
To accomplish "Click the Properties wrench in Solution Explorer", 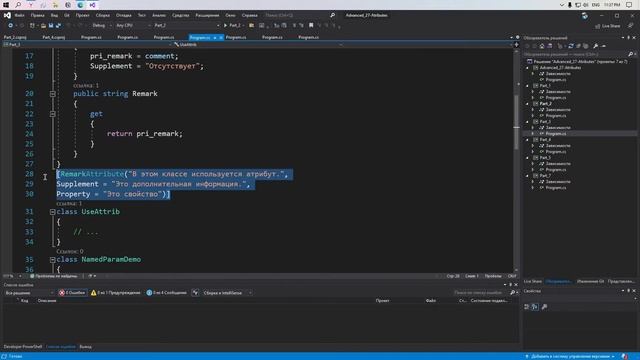I will [x=596, y=46].
